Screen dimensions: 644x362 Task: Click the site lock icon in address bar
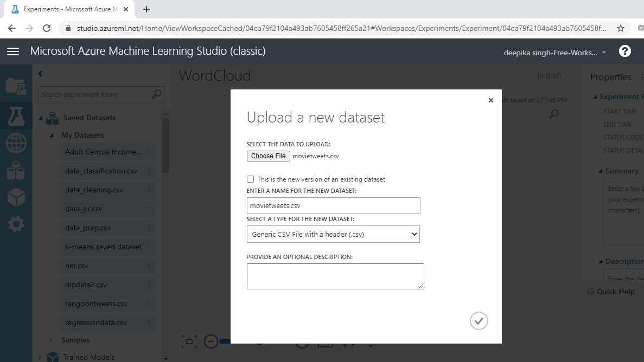pos(68,28)
